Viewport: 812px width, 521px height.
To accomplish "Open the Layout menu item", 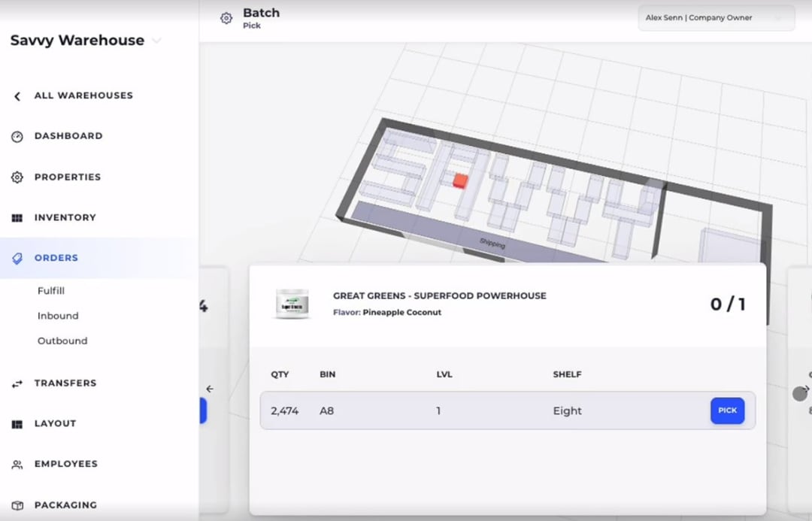I will [x=55, y=423].
